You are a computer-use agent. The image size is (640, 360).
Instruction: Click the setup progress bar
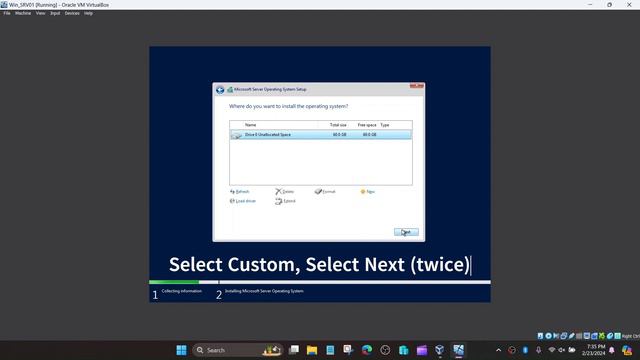click(x=320, y=282)
